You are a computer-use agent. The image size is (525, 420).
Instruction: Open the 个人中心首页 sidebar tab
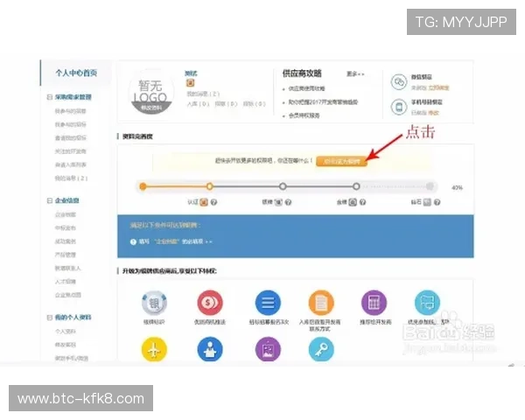point(76,73)
